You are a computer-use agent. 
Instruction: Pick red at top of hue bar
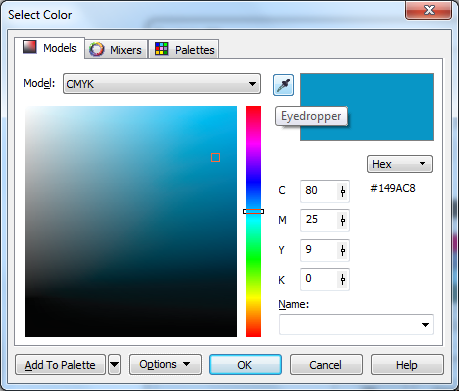[x=253, y=108]
